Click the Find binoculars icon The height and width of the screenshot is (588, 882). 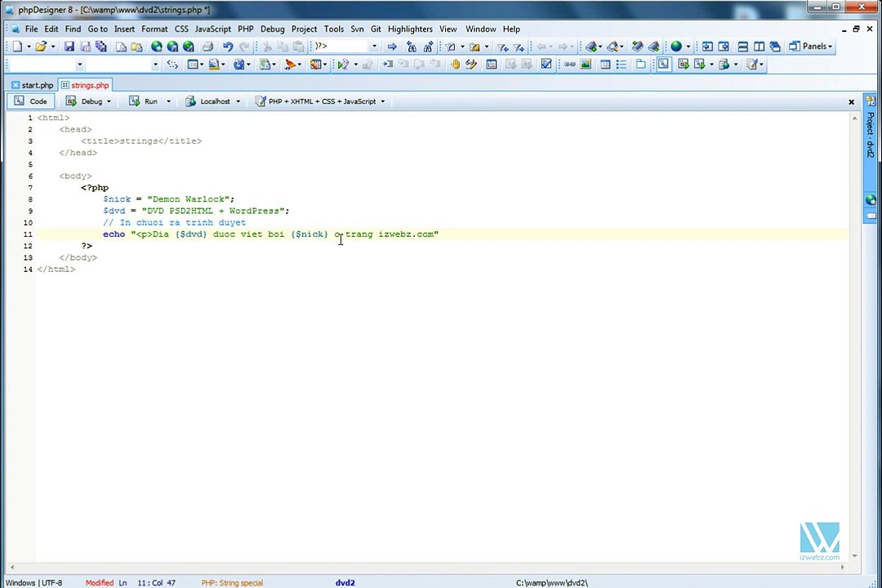point(412,47)
